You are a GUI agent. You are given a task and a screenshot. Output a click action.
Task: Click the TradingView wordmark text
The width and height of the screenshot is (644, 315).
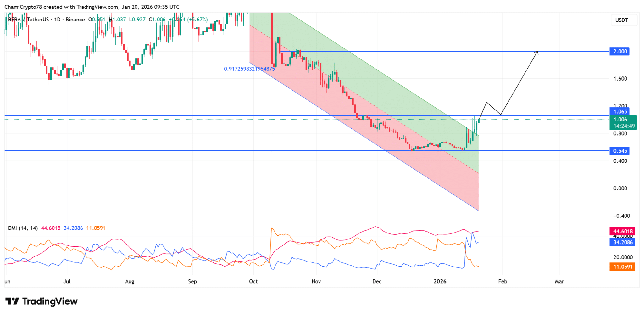point(50,301)
